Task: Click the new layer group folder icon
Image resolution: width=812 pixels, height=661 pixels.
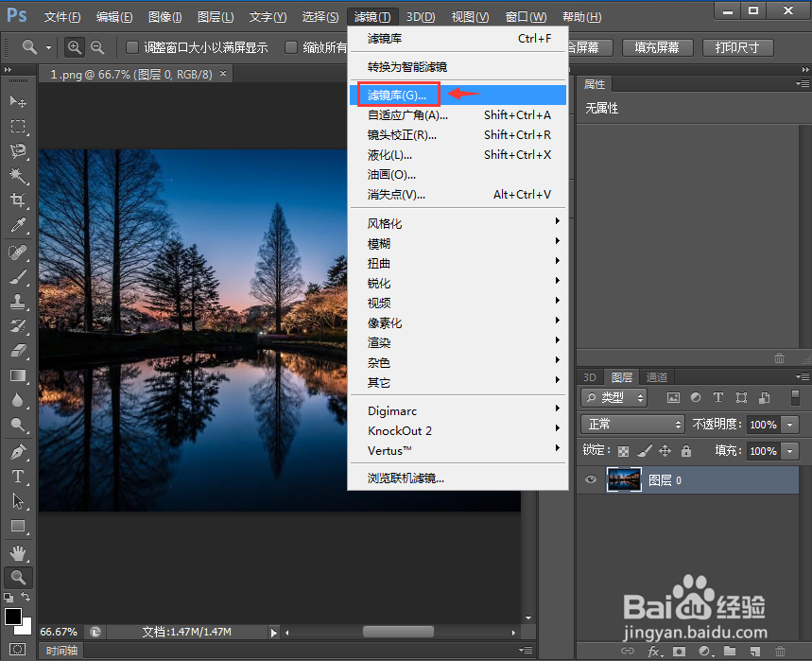Action: 730,652
